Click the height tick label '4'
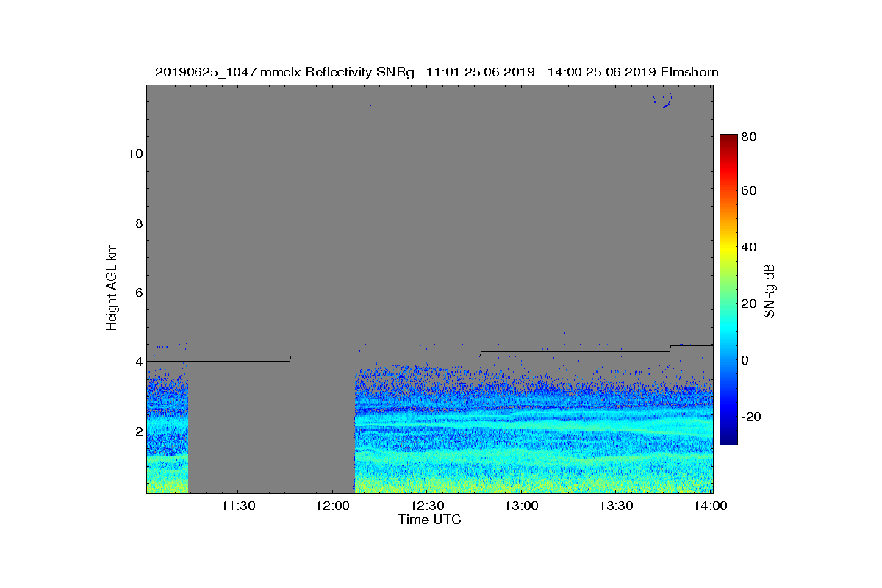 point(137,362)
